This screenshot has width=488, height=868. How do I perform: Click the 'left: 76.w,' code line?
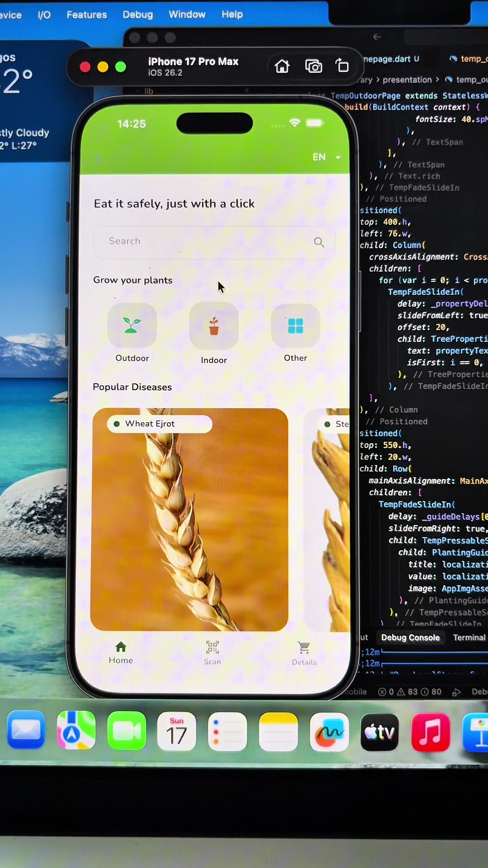(385, 234)
